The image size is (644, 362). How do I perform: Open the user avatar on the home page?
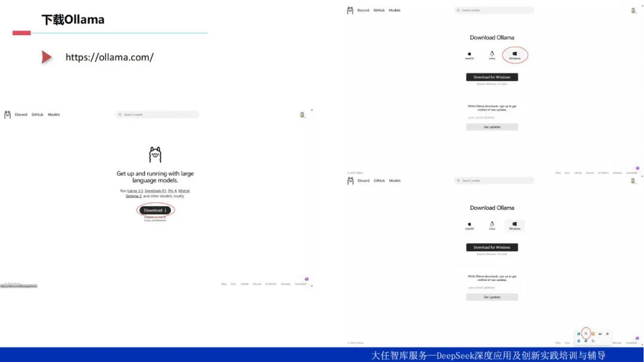point(302,115)
